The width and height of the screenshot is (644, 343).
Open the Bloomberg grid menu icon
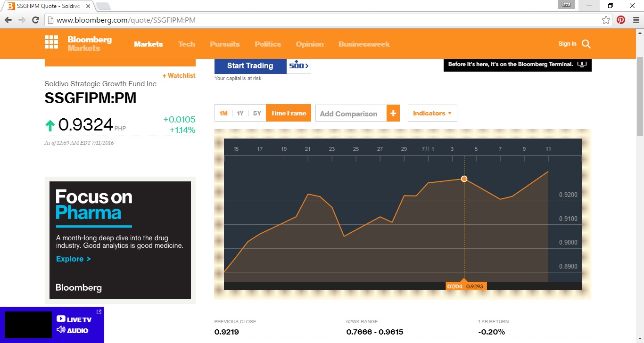click(51, 42)
